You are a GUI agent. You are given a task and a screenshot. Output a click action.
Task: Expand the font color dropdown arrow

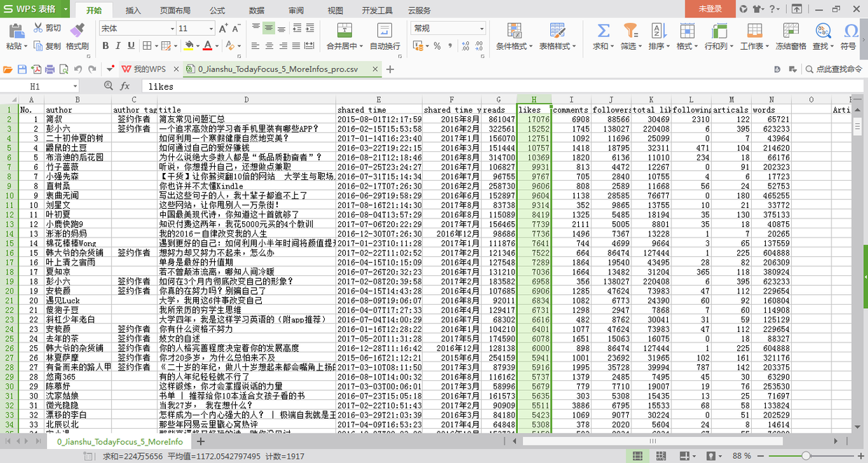point(216,46)
